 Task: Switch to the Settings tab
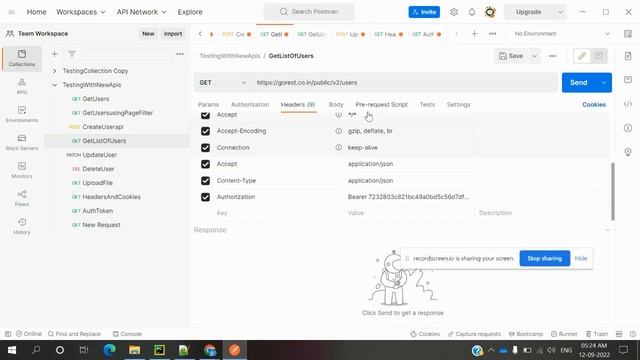click(x=458, y=104)
